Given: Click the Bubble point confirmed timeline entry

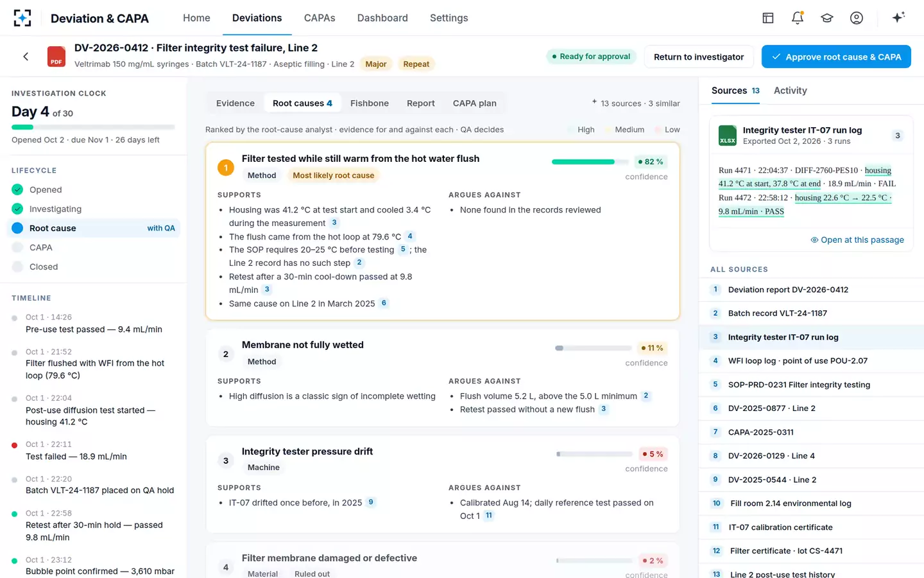Looking at the screenshot, I should click(94, 566).
